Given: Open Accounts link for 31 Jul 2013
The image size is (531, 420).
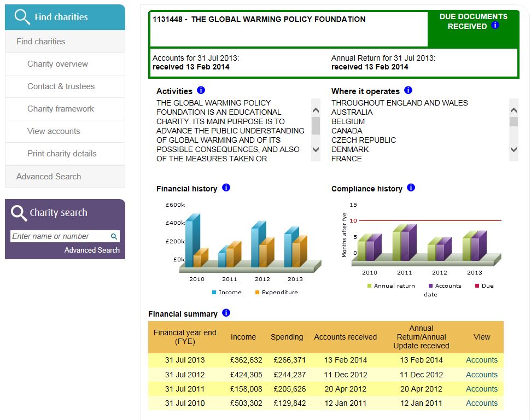Looking at the screenshot, I should click(481, 360).
